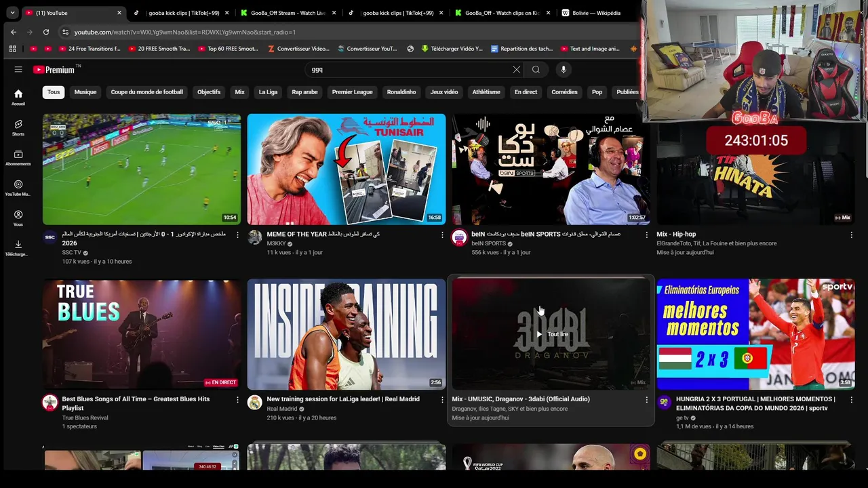Image resolution: width=868 pixels, height=488 pixels.
Task: Switch to GooBa_Off Stream browser tab
Action: (x=288, y=13)
